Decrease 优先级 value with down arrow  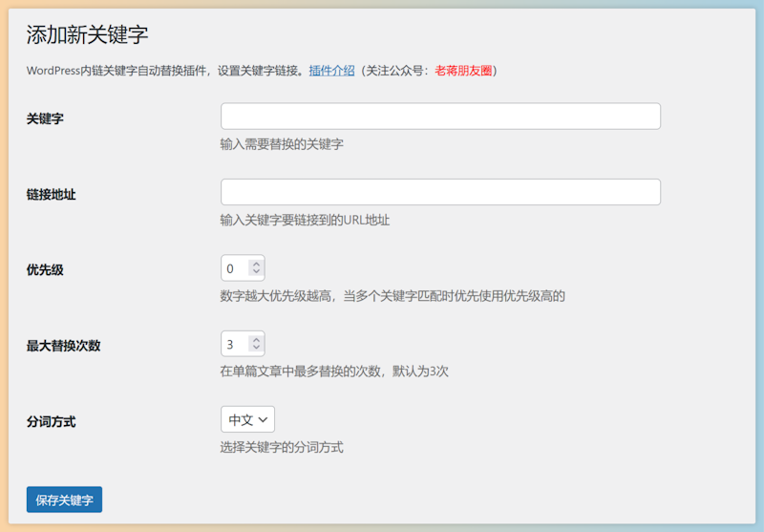pyautogui.click(x=256, y=273)
